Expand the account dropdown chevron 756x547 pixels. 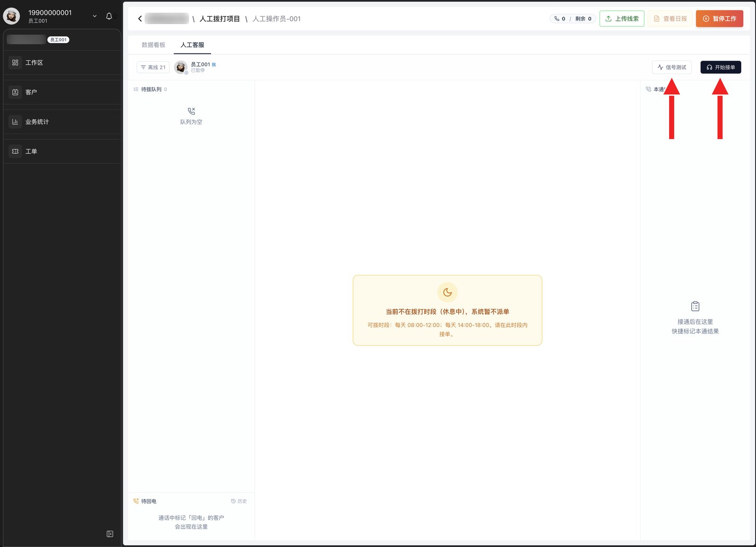pos(94,16)
